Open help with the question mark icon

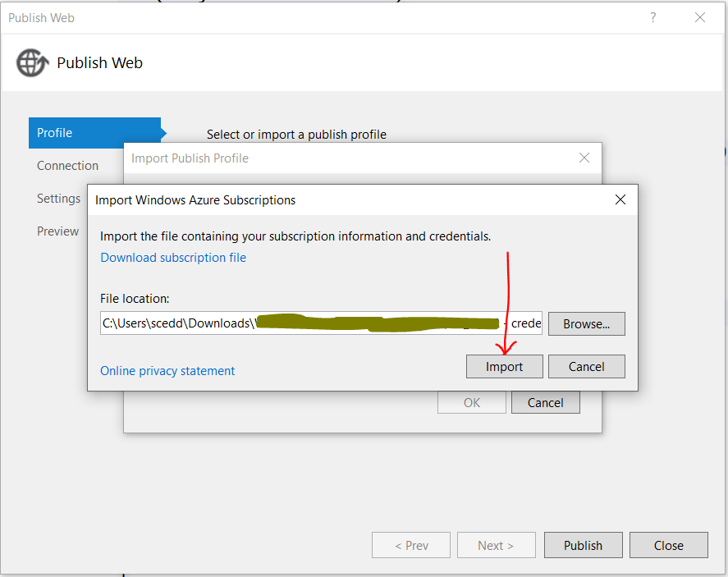point(652,17)
